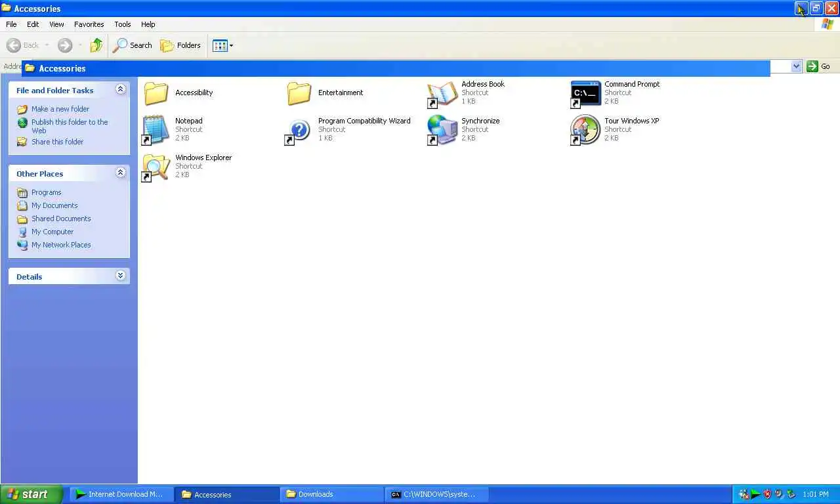The image size is (840, 504).
Task: Expand the Details panel
Action: pyautogui.click(x=120, y=276)
